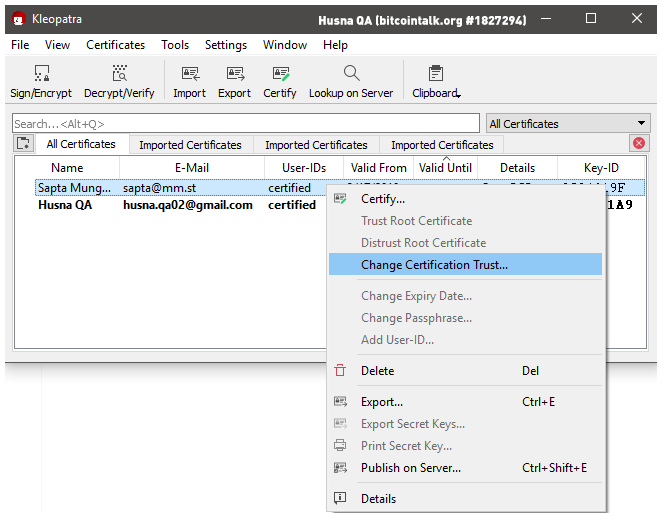Viewport: 663px width, 519px height.
Task: Select the Sapta Mung... name cell
Action: 74,188
